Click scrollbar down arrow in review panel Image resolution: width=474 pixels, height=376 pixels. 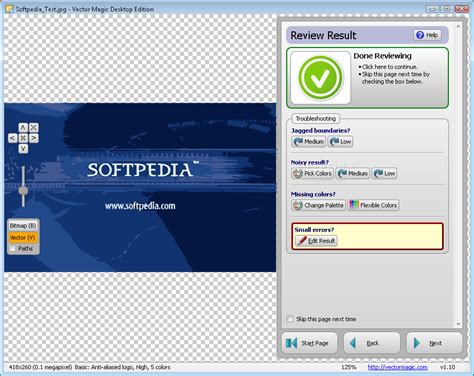(x=458, y=324)
